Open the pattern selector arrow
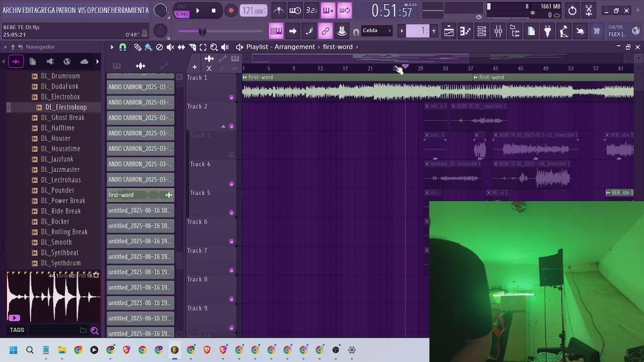Screen dimensions: 644x362 401,31
